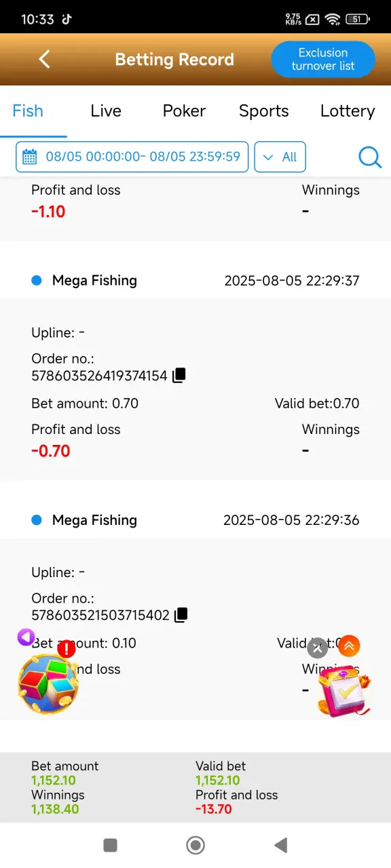
Task: Tap Android home circle button
Action: [x=195, y=845]
